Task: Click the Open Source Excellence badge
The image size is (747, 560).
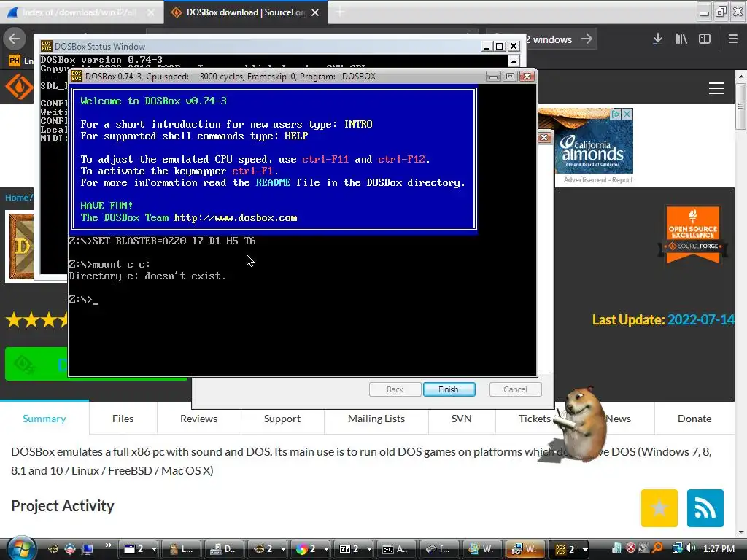Action: 693,234
